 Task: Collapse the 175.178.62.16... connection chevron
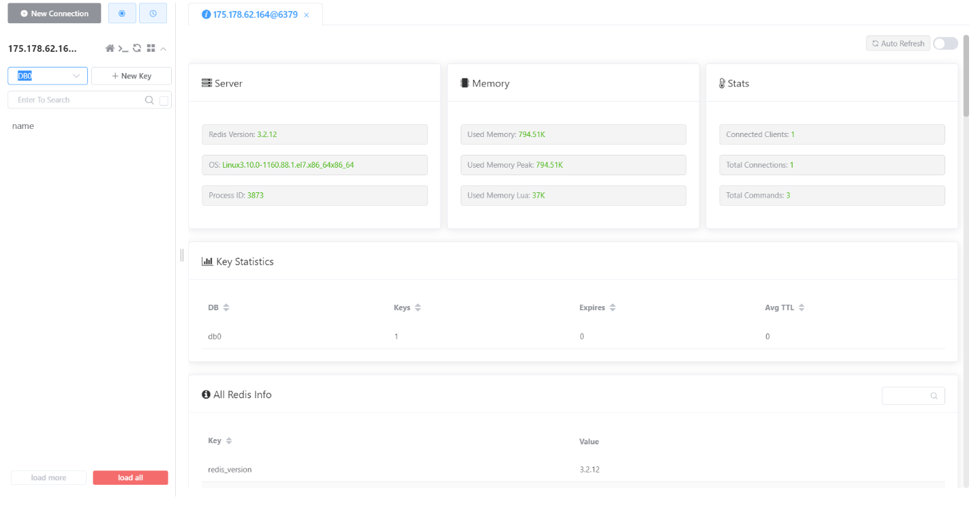tap(164, 48)
